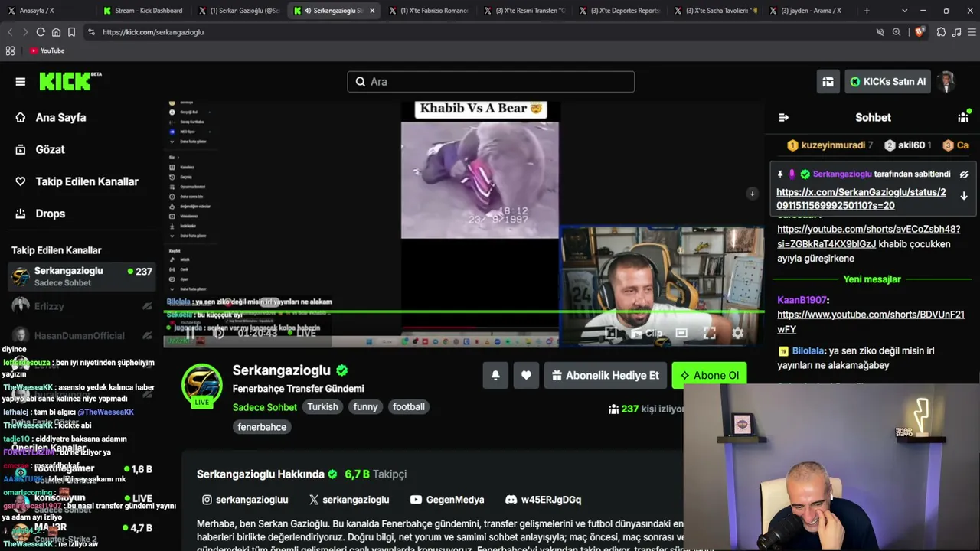Switch to Anasayfa / X browser tab
Viewport: 980px width, 551px height.
(47, 11)
